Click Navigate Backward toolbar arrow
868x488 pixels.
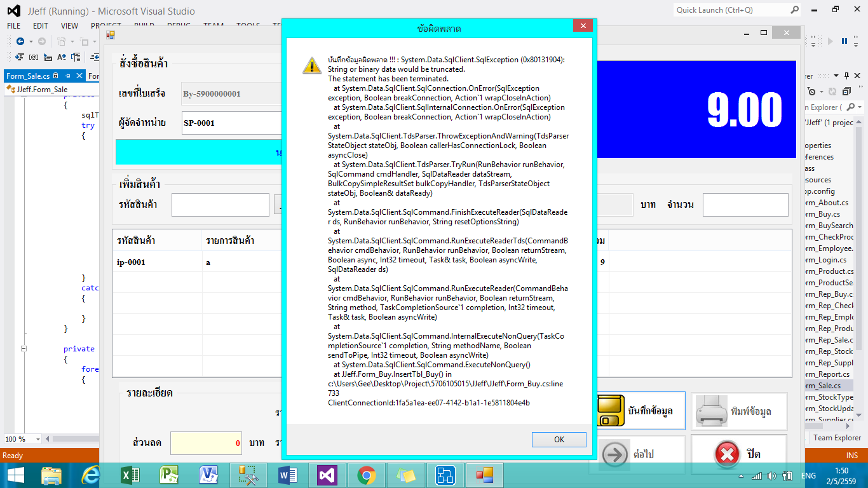(20, 41)
